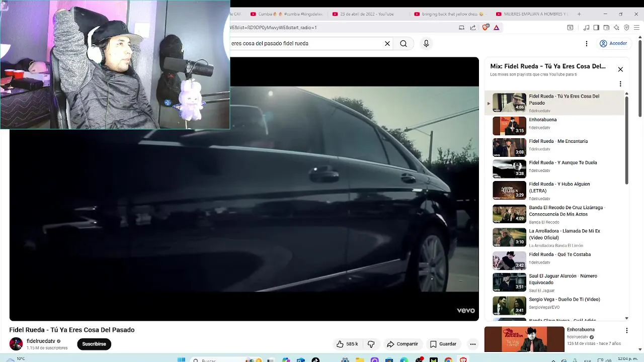Image resolution: width=644 pixels, height=362 pixels.
Task: Open taskbar clock showing 12:04 p. m.
Action: click(628, 359)
